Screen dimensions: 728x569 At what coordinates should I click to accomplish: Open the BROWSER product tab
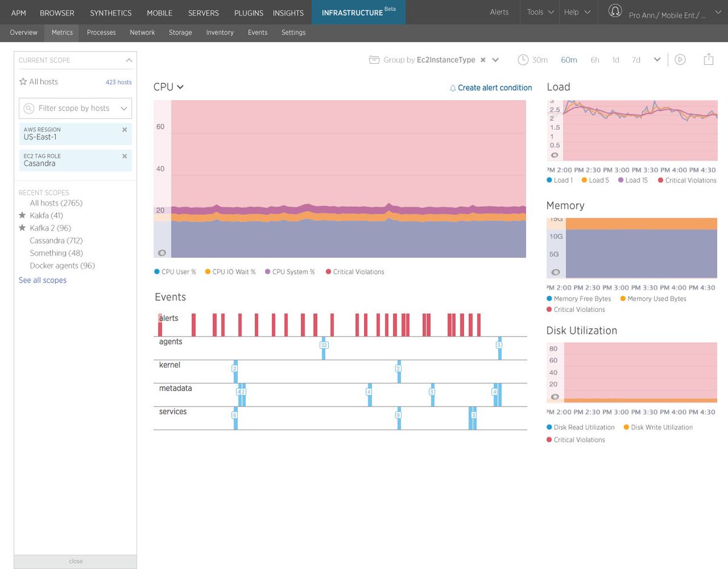(x=57, y=13)
